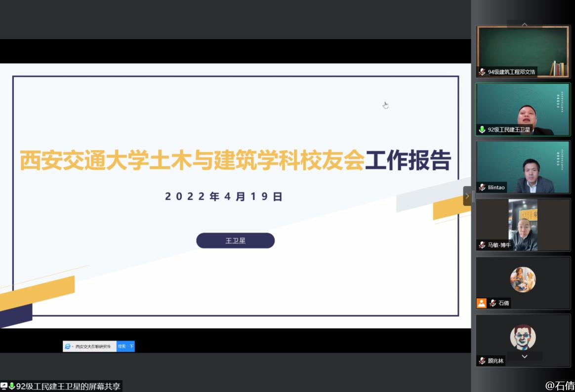Click the muted mic icon beside 顾兆林
The image size is (575, 392).
482,361
